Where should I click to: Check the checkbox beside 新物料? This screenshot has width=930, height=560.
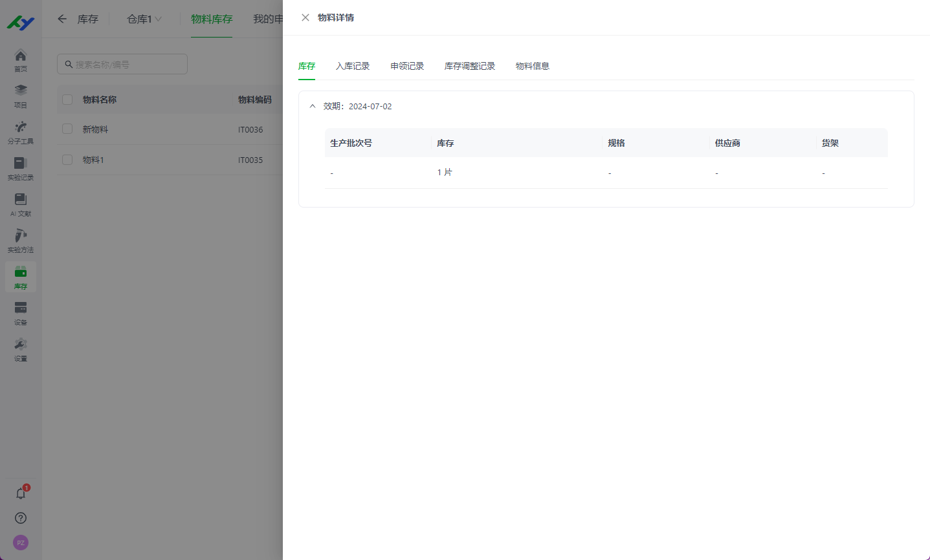(67, 129)
